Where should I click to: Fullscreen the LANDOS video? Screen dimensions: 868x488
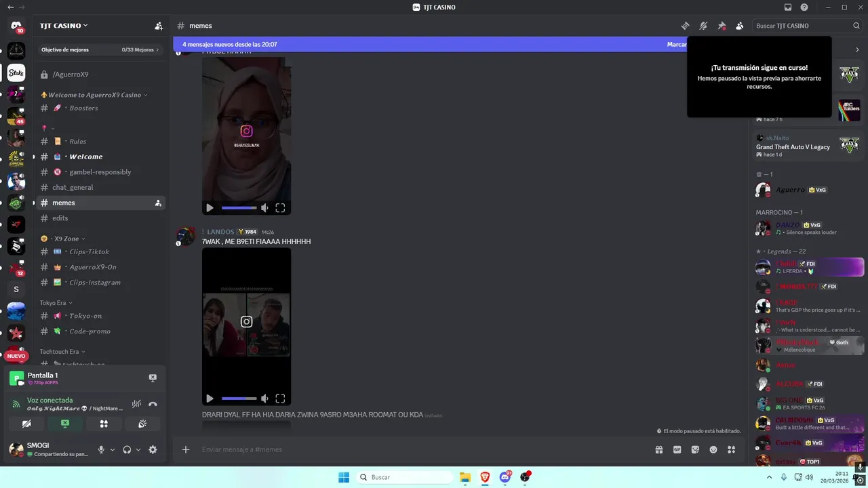point(280,399)
